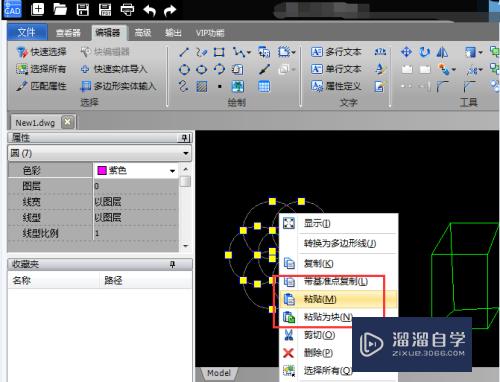Click the New file icon in title bar

click(x=37, y=9)
